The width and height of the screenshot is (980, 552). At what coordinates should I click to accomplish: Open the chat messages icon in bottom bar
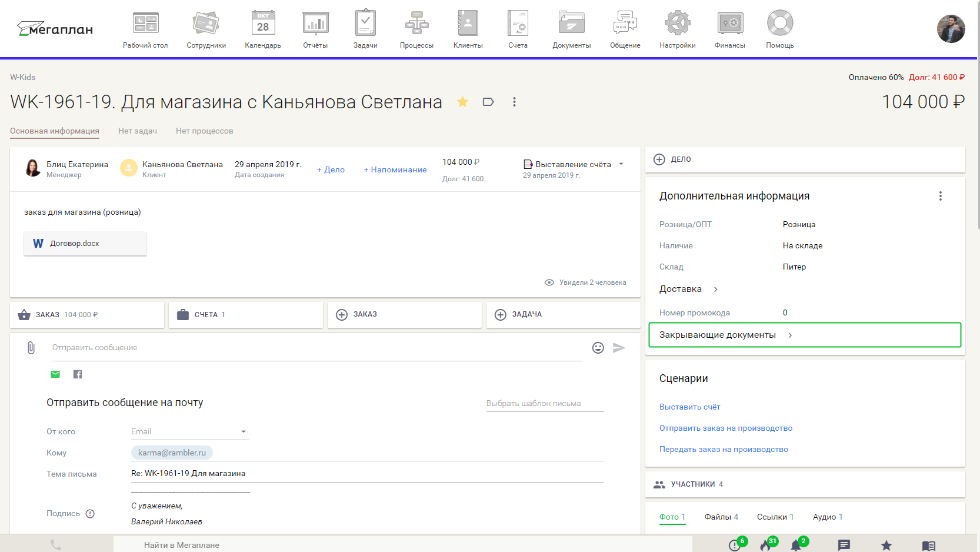(x=844, y=546)
